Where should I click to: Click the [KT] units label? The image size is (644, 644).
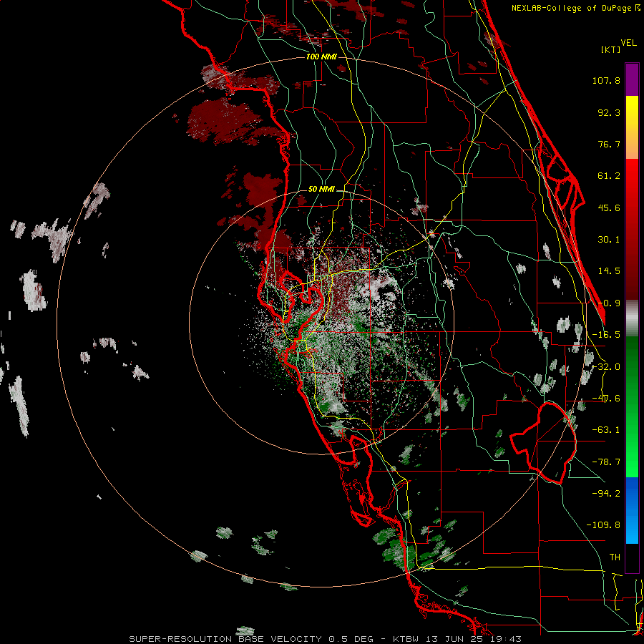611,49
